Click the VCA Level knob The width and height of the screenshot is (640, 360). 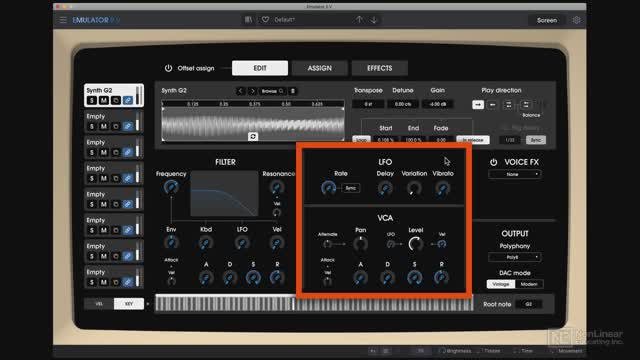click(x=416, y=244)
